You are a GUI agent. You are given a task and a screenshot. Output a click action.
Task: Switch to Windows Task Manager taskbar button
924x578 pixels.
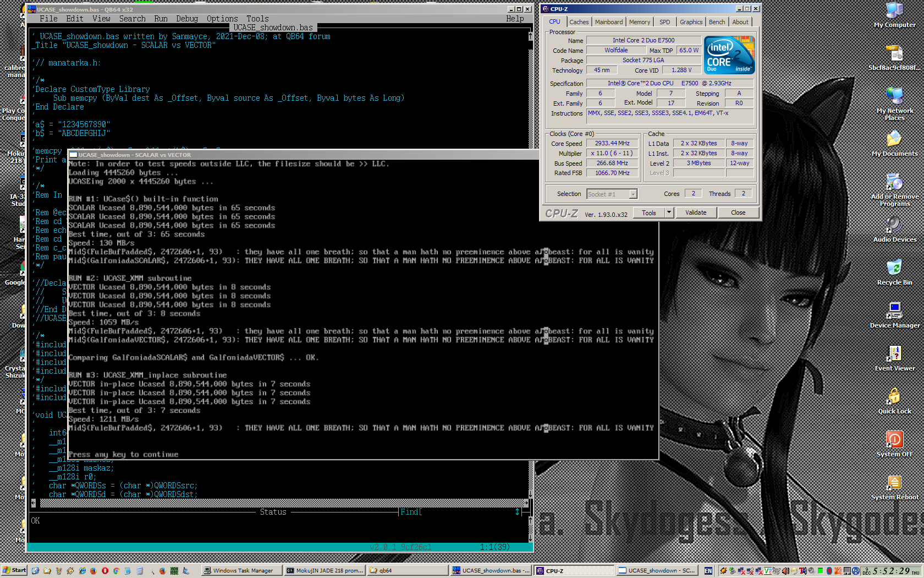click(x=242, y=570)
